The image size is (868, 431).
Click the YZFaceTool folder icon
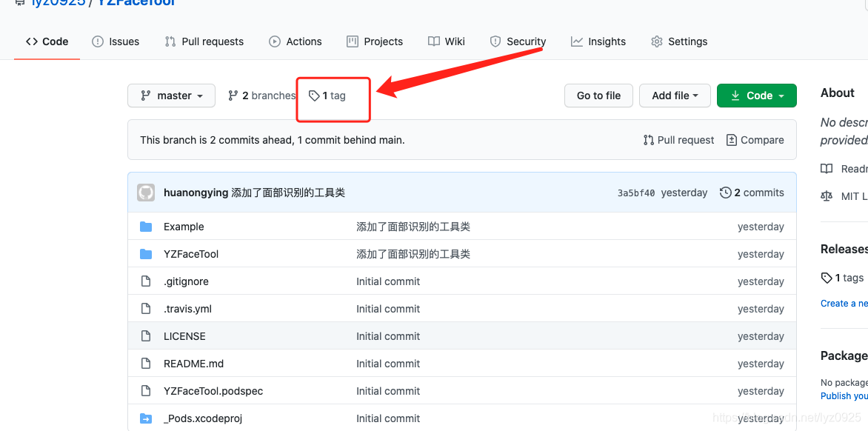point(146,254)
